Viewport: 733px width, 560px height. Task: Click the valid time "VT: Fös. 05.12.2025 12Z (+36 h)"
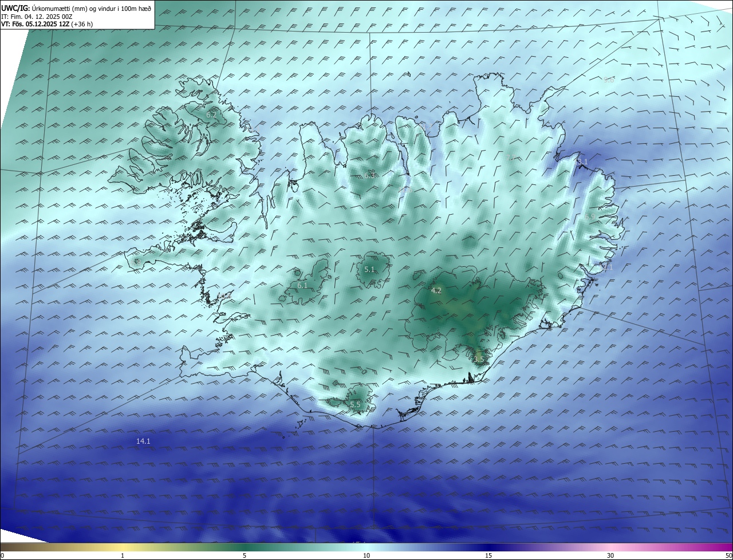tap(46, 24)
